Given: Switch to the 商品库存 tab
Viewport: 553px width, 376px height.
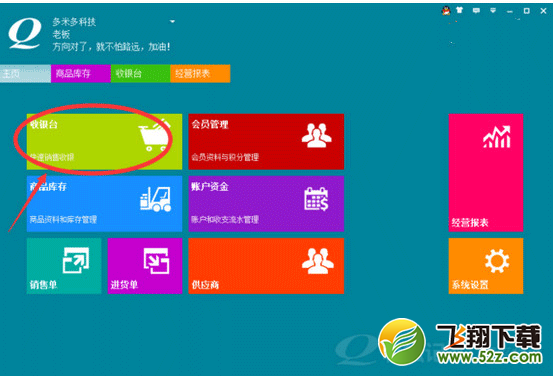Looking at the screenshot, I should pos(81,73).
